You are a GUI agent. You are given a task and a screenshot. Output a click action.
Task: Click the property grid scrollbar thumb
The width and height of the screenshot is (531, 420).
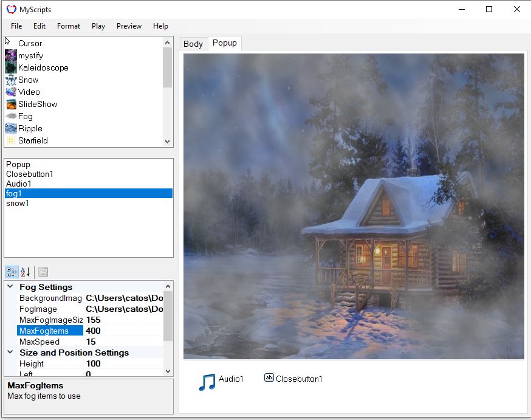click(168, 316)
